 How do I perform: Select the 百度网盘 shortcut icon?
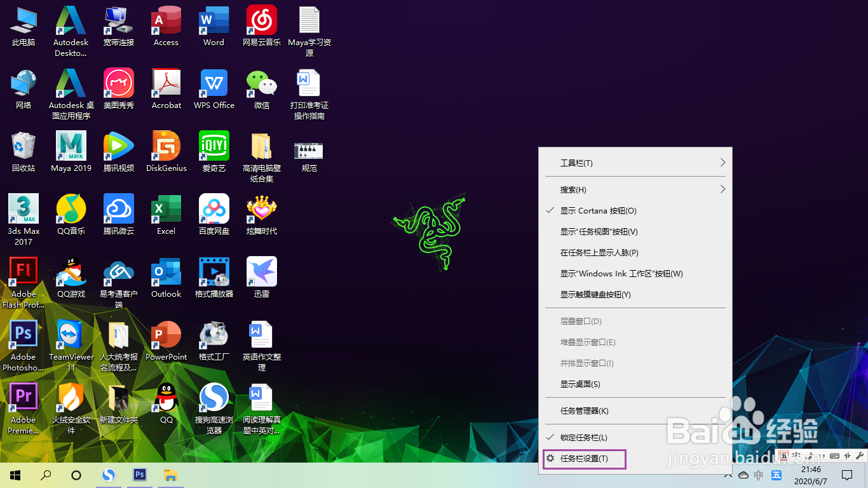[214, 215]
